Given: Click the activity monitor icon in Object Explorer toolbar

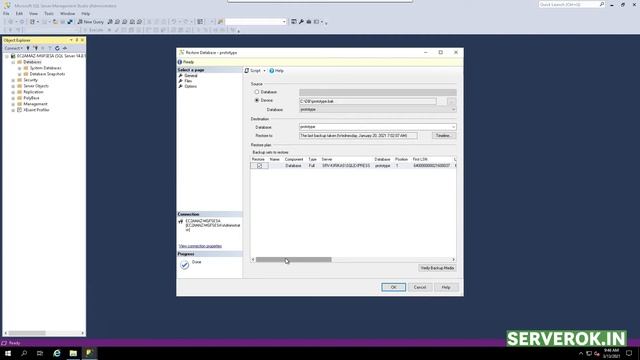Looking at the screenshot, I should (x=64, y=48).
